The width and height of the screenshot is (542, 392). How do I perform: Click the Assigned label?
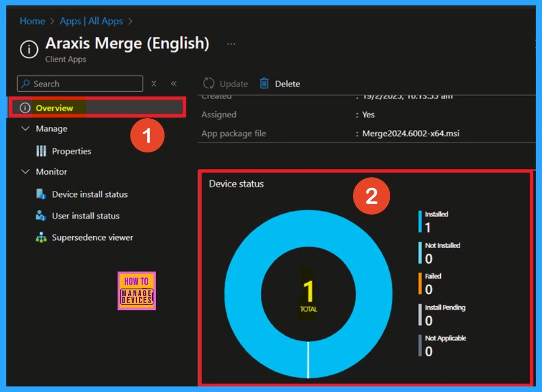pos(219,115)
